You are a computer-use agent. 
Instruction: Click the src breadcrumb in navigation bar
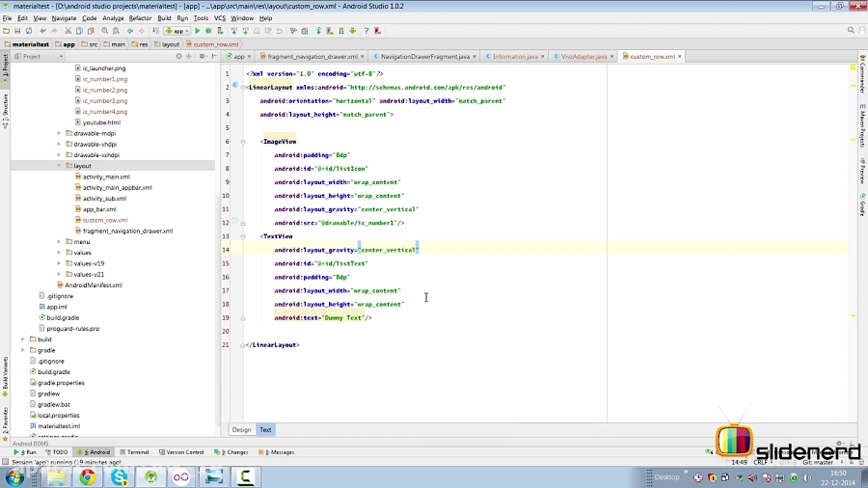click(92, 43)
